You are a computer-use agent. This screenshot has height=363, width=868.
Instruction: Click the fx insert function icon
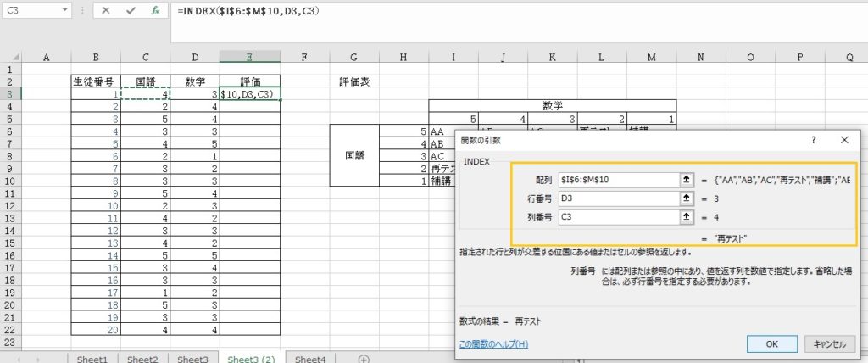155,11
